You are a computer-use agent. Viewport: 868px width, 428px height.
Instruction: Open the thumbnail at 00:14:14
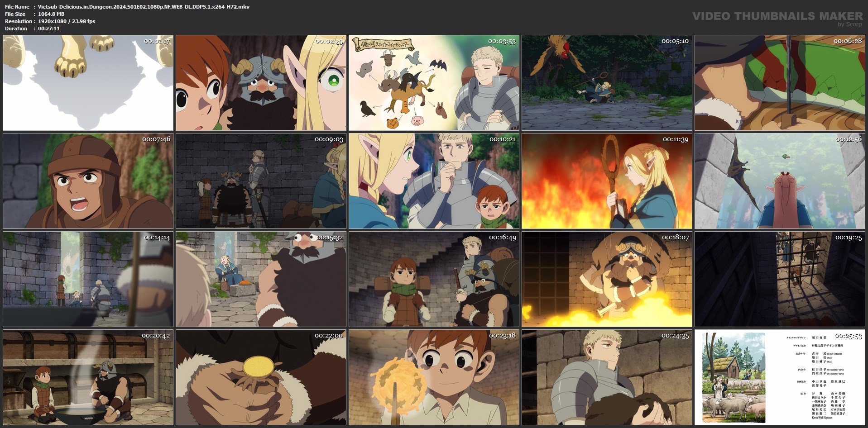[x=88, y=279]
